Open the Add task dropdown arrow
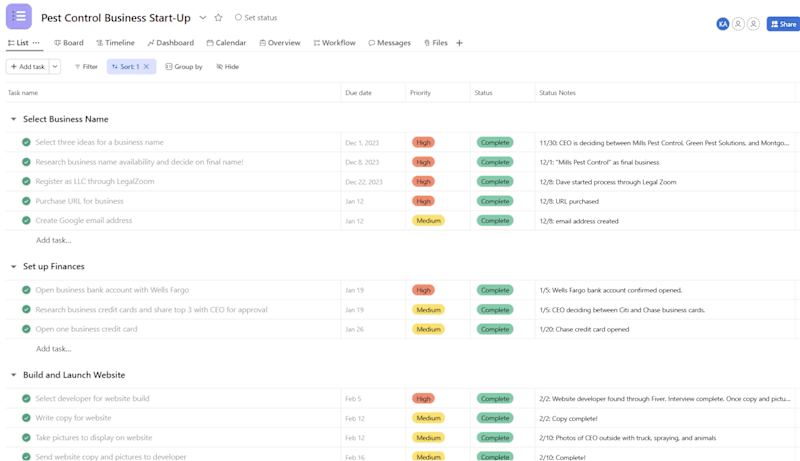This screenshot has width=800, height=461. (x=55, y=67)
